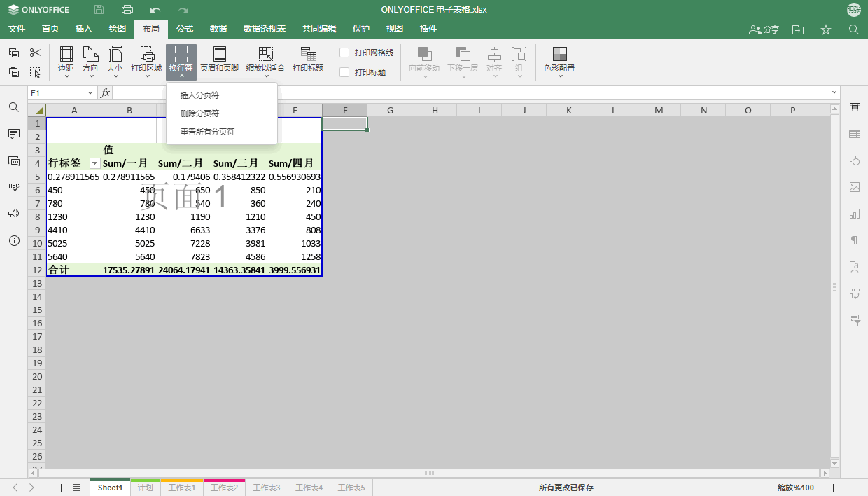Switch to the 数据透视表 tab
The image size is (868, 496).
[x=265, y=29]
